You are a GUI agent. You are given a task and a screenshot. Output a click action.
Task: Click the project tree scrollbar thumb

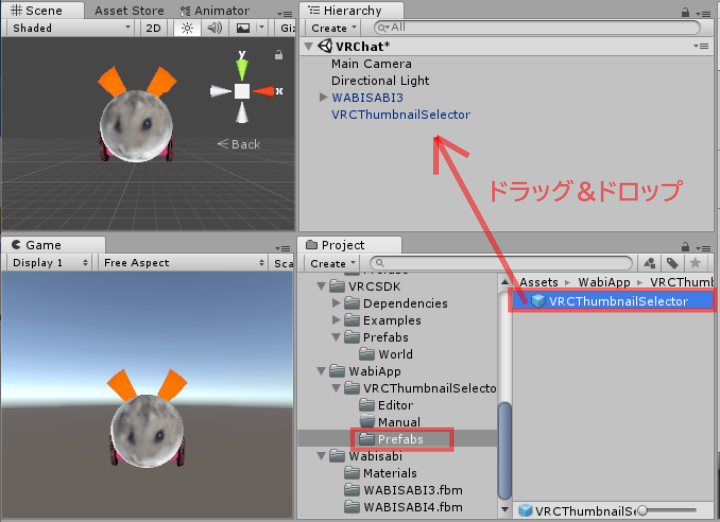pyautogui.click(x=505, y=450)
